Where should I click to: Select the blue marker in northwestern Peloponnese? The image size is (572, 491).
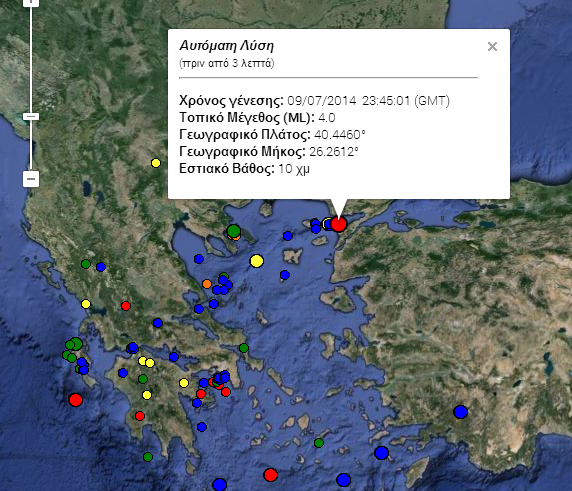pos(123,373)
